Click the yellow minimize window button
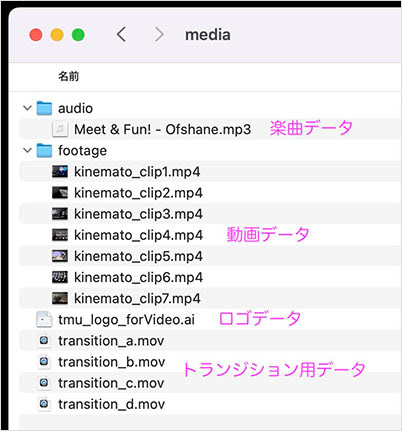This screenshot has width=402, height=431. (x=57, y=35)
